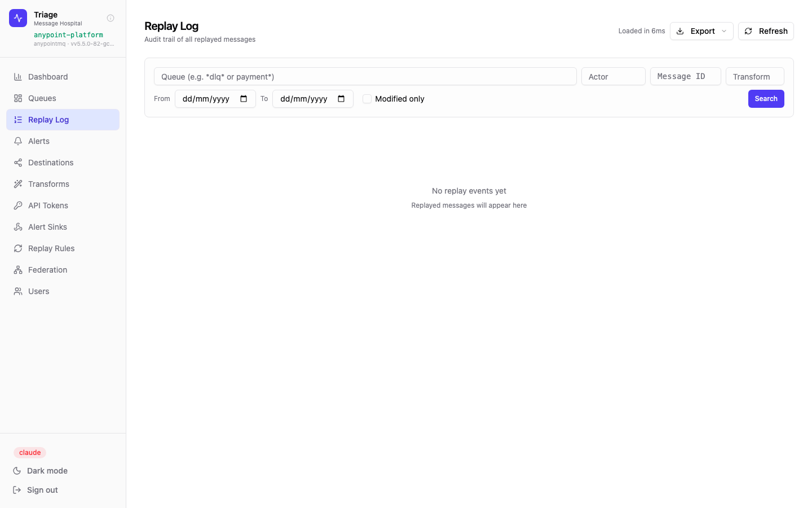Click the API Tokens key icon
The width and height of the screenshot is (812, 508).
point(18,205)
